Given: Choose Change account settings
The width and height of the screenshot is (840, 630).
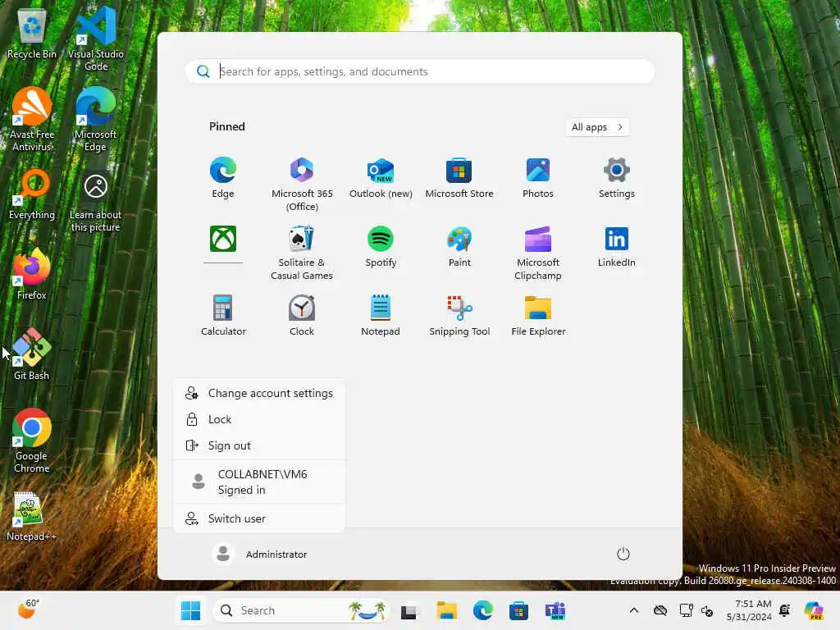Looking at the screenshot, I should 259,393.
